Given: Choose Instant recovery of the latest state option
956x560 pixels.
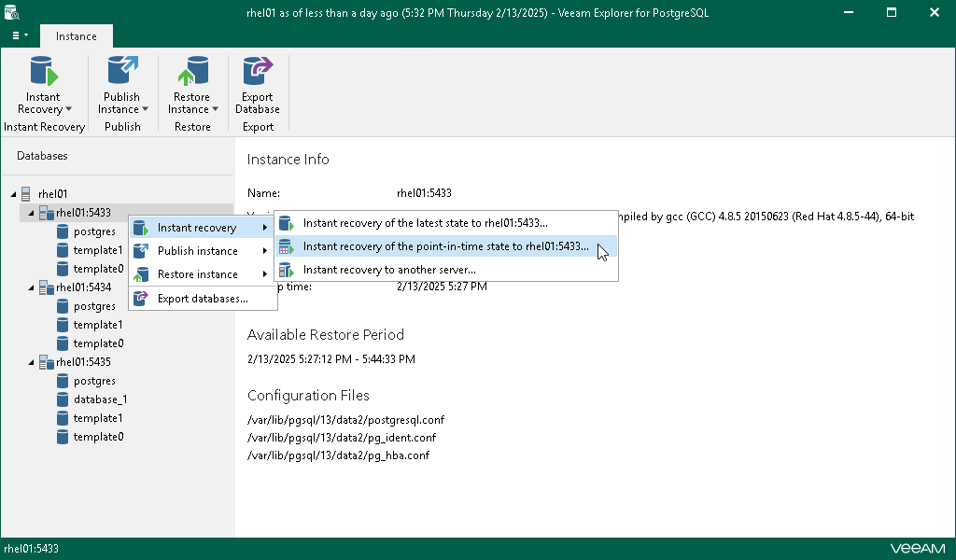Looking at the screenshot, I should (x=425, y=222).
